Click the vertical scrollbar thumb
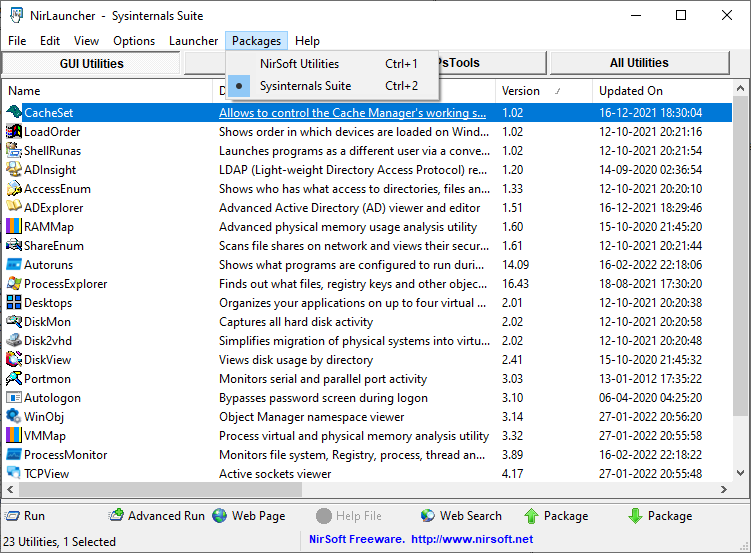Image resolution: width=751 pixels, height=553 pixels. click(x=740, y=257)
